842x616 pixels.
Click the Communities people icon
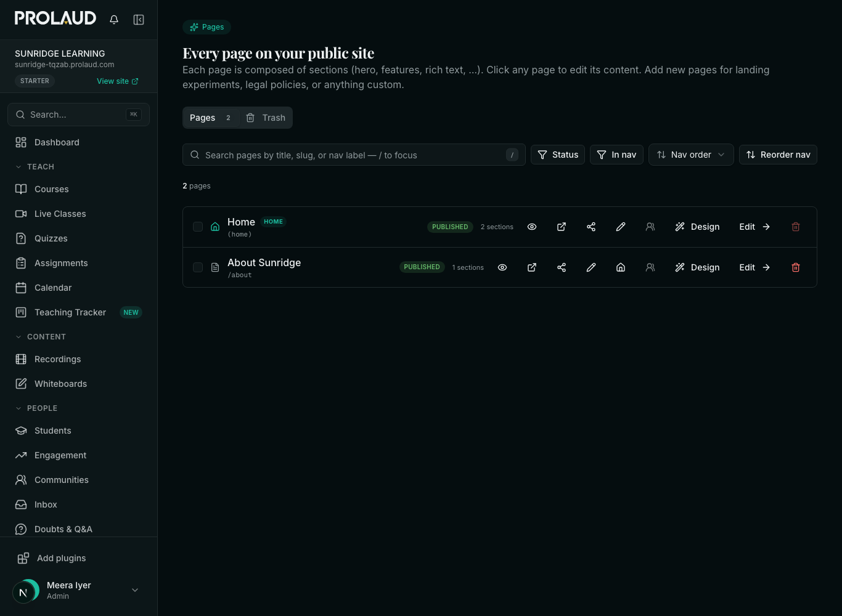(21, 480)
